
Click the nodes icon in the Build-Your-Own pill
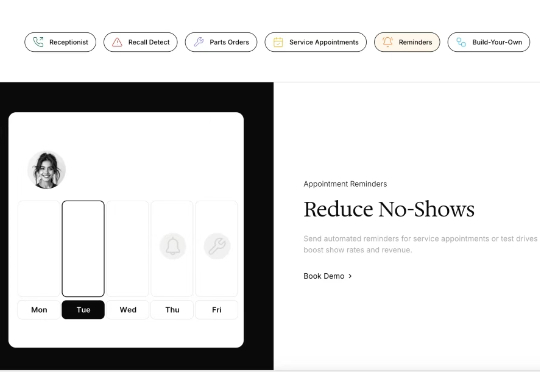coord(461,42)
